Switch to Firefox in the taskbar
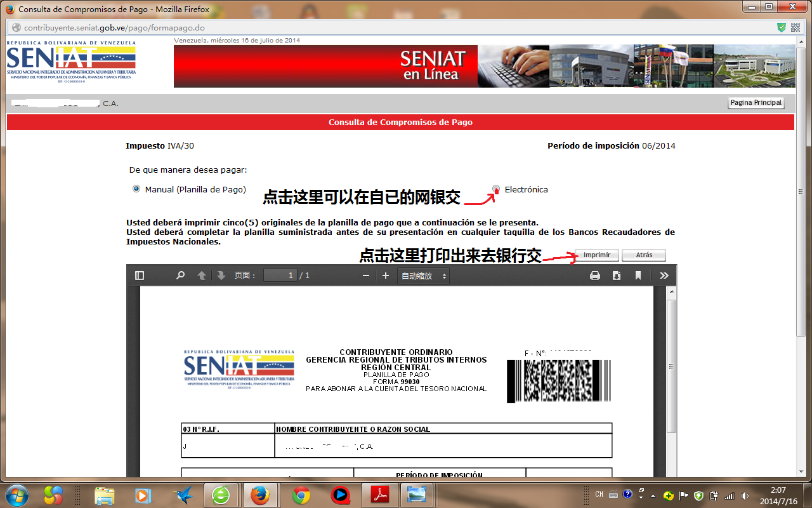Screen dimensions: 812x508 (x=259, y=495)
